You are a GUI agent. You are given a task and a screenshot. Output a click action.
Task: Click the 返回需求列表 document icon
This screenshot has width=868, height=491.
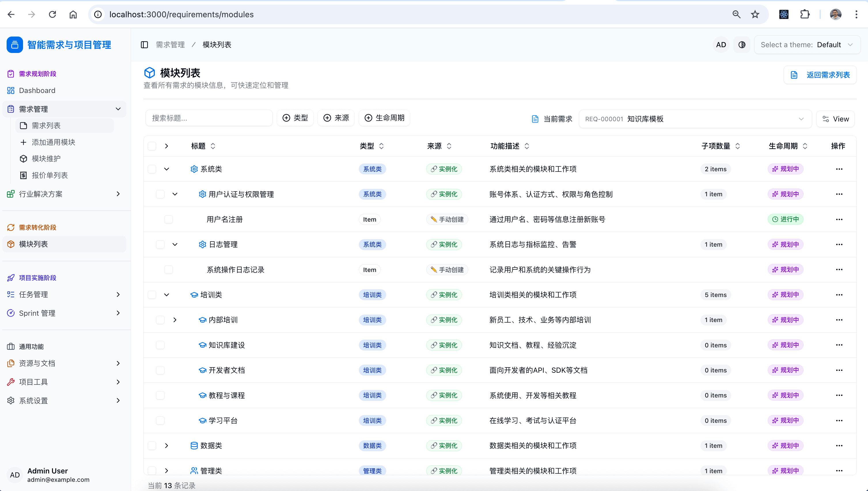pos(794,75)
